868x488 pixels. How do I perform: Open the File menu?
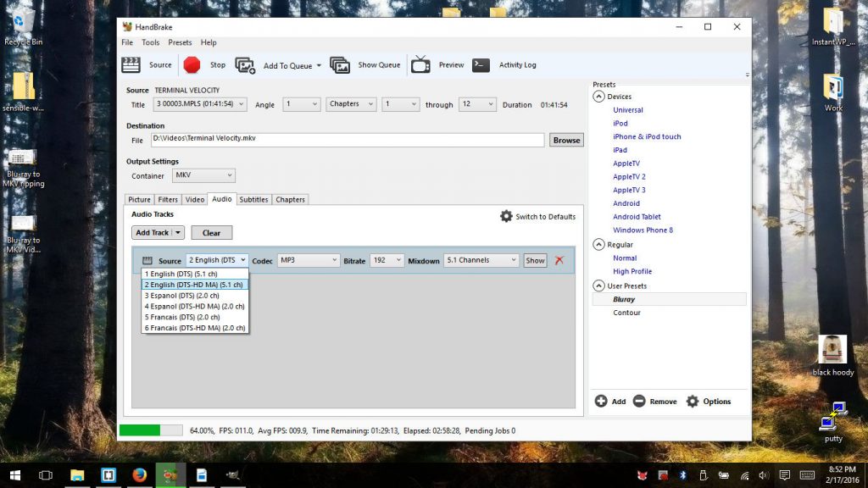pos(127,42)
